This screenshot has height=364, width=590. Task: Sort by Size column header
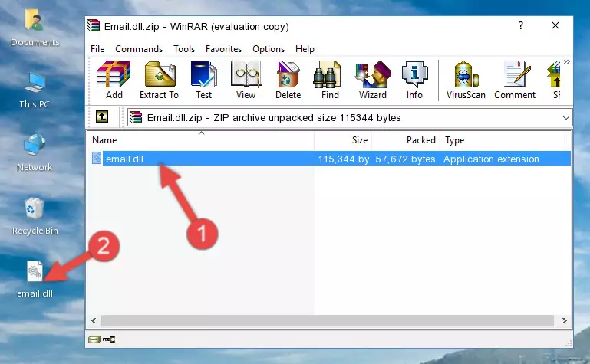pos(343,140)
